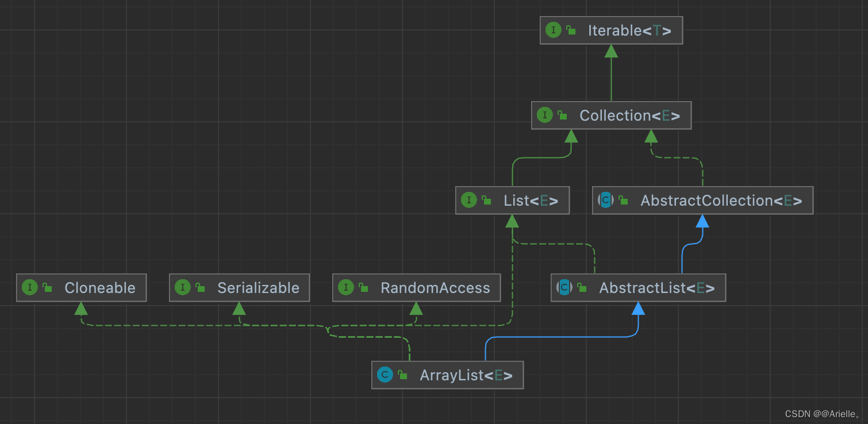
Task: Click the green lock icon on Serializable
Action: point(201,288)
